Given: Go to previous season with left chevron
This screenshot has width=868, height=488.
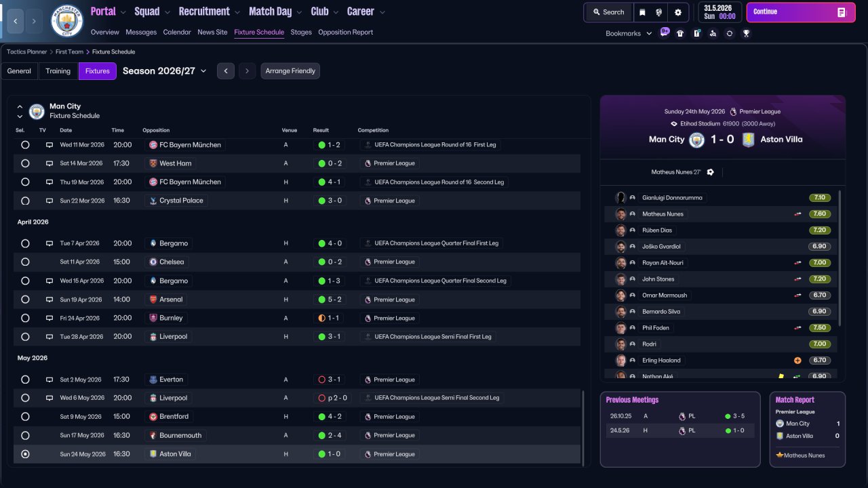Looking at the screenshot, I should (226, 71).
